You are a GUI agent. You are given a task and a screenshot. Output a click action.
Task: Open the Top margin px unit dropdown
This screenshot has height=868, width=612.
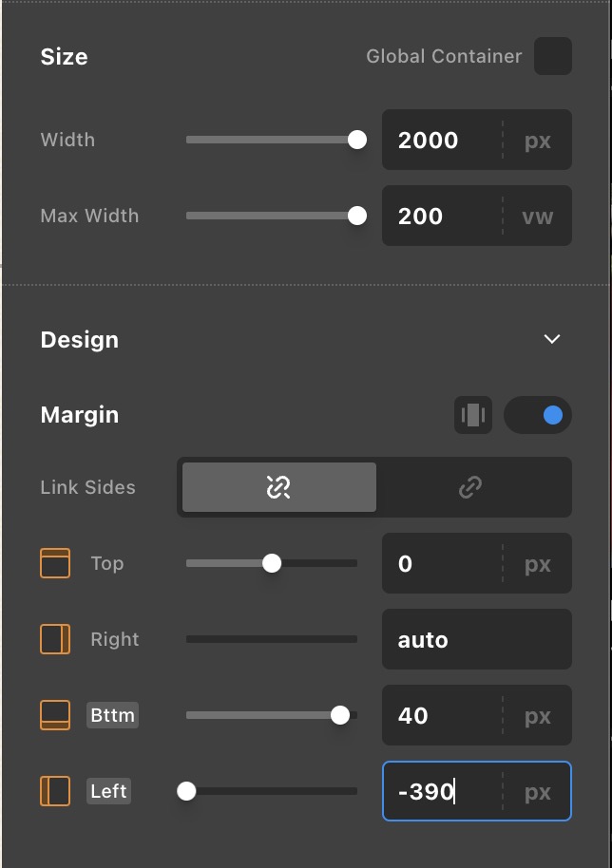538,564
